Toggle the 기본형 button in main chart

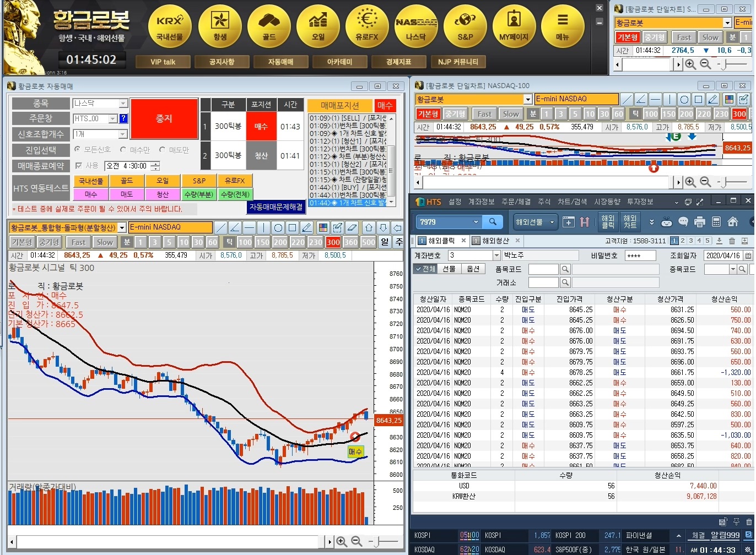[22, 242]
